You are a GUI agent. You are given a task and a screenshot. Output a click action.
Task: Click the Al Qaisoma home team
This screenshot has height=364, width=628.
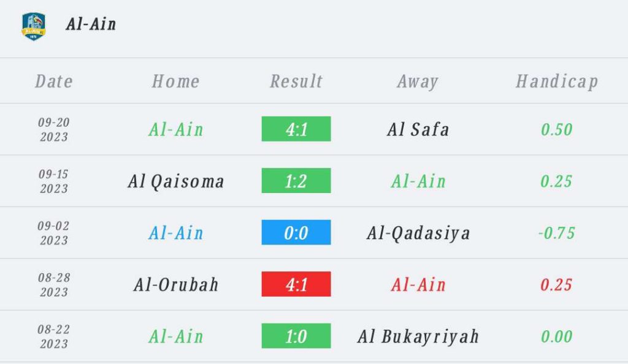[x=176, y=181]
